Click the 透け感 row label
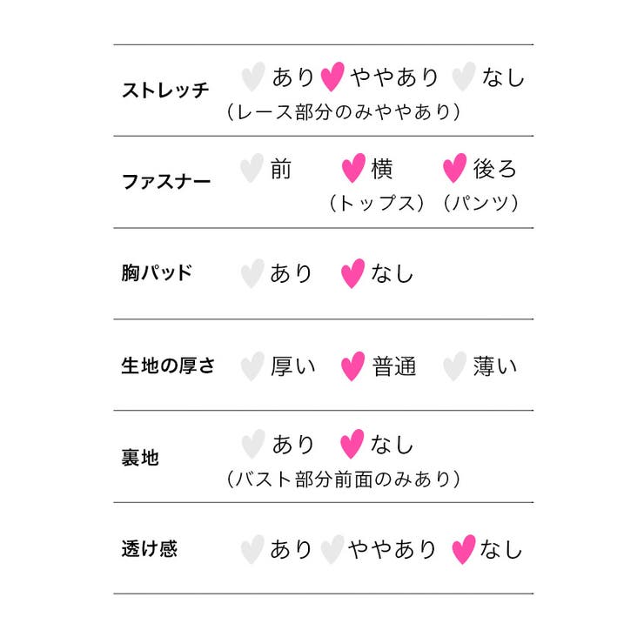 click(x=150, y=549)
